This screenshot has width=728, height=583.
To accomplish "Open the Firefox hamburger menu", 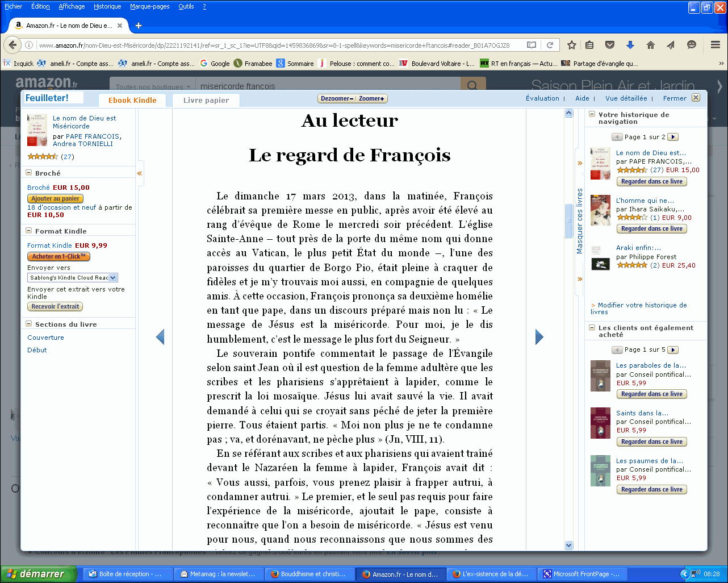I will click(716, 45).
